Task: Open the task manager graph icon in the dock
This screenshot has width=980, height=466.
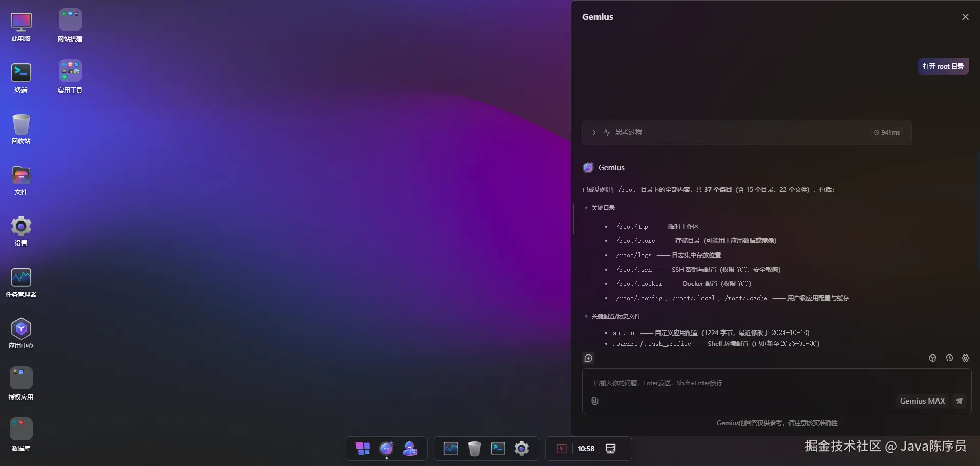Action: [x=451, y=449]
